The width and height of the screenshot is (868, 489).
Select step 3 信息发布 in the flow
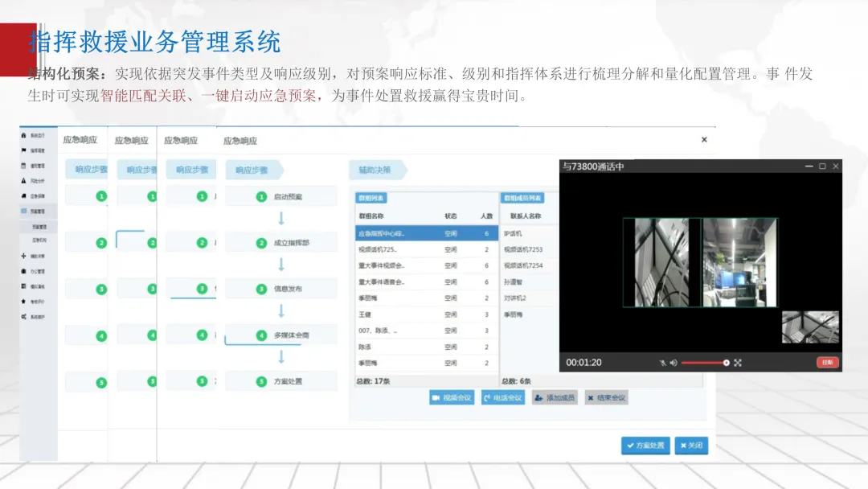tap(281, 289)
